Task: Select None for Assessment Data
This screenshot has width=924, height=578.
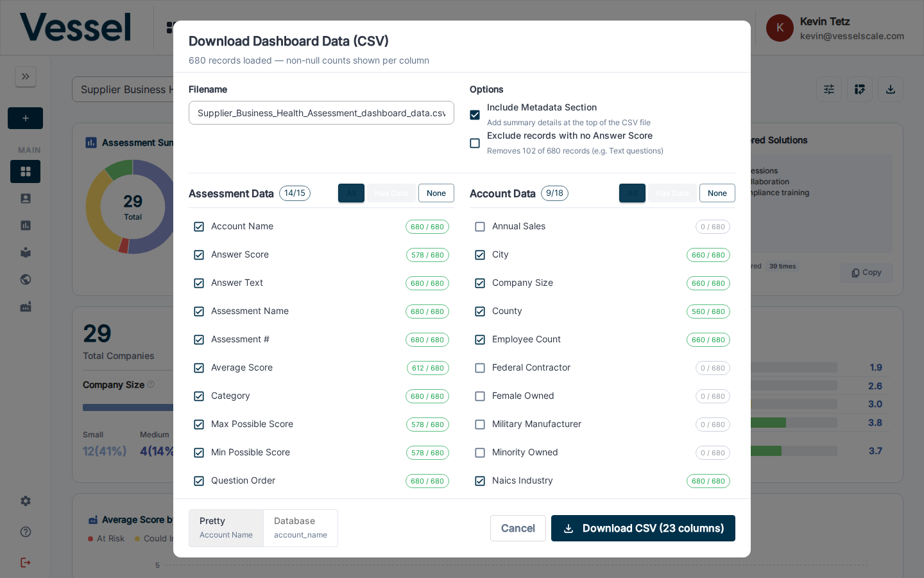Action: pos(436,193)
